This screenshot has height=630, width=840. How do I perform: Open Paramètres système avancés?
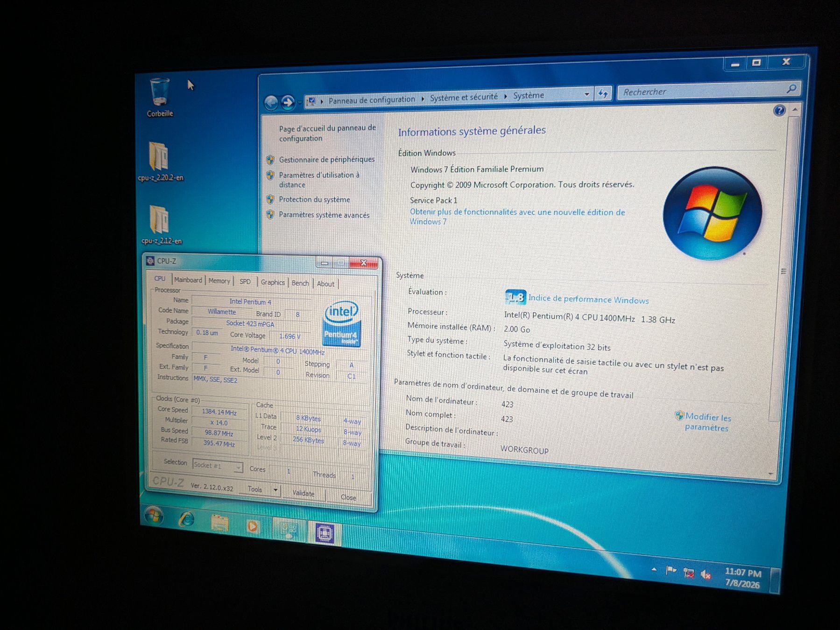324,215
